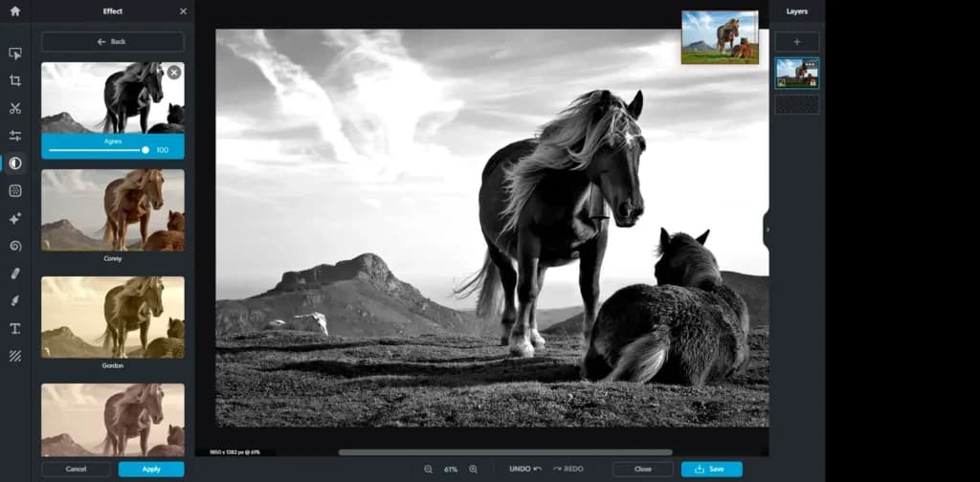
Task: Select the Cutout scissors tool
Action: tap(15, 108)
